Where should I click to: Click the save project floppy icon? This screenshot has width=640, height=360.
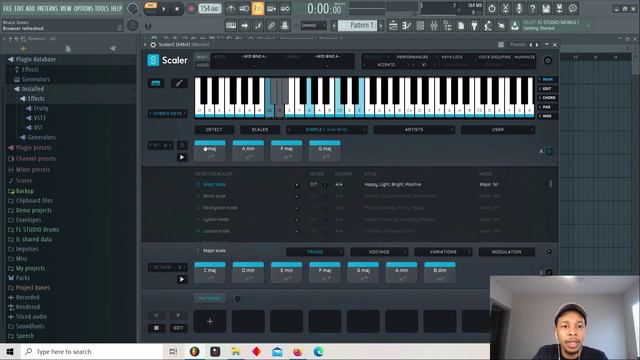[x=546, y=8]
